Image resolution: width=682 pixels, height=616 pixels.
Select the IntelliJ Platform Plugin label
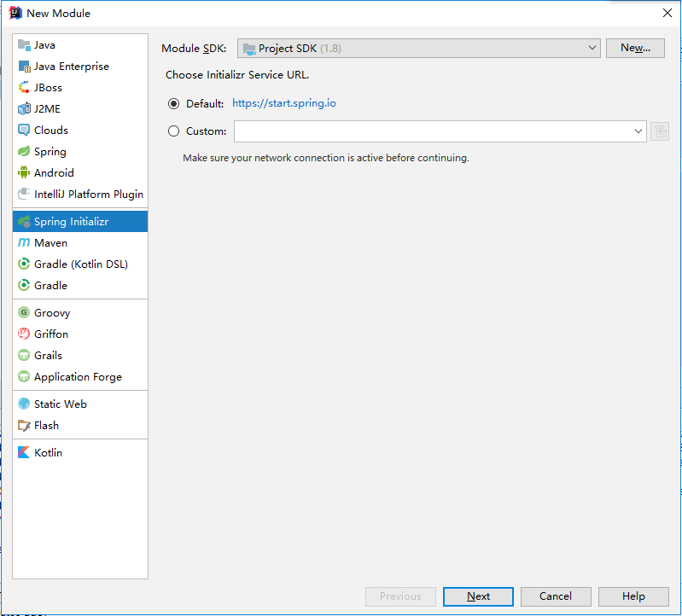[x=89, y=195]
